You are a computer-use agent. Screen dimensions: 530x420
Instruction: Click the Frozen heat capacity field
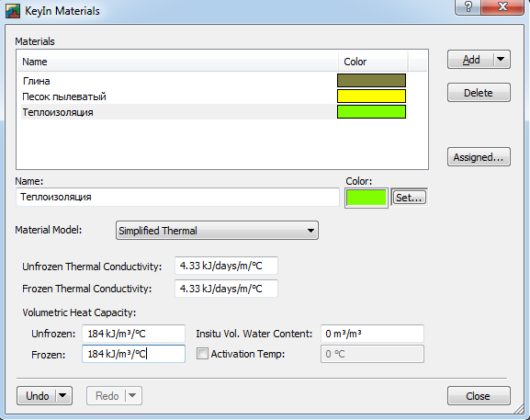tap(133, 354)
